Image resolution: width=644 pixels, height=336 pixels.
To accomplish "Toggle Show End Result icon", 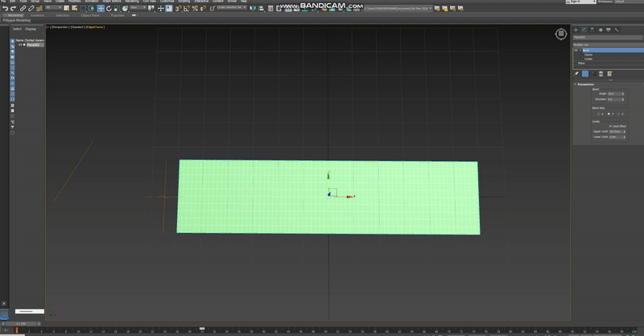I will point(585,73).
